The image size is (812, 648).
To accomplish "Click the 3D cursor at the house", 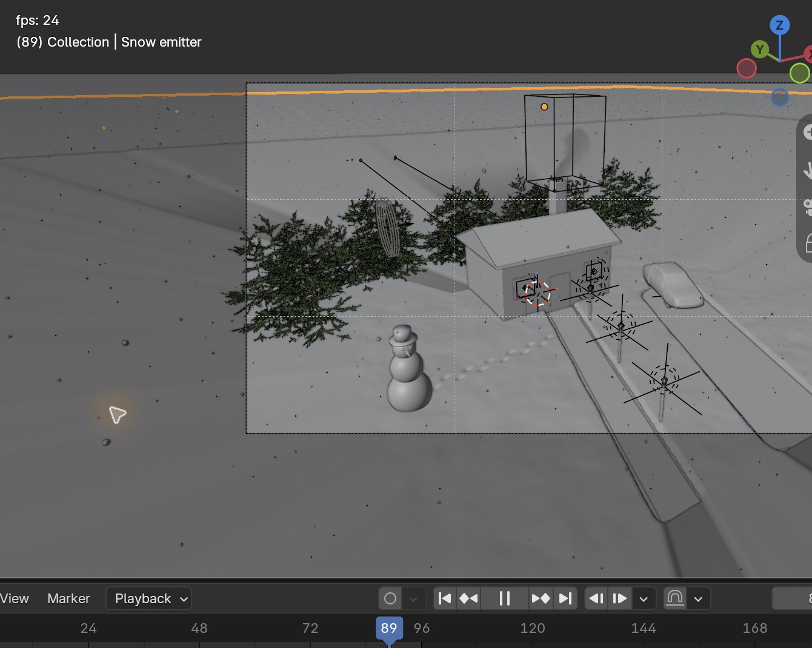I will (537, 293).
